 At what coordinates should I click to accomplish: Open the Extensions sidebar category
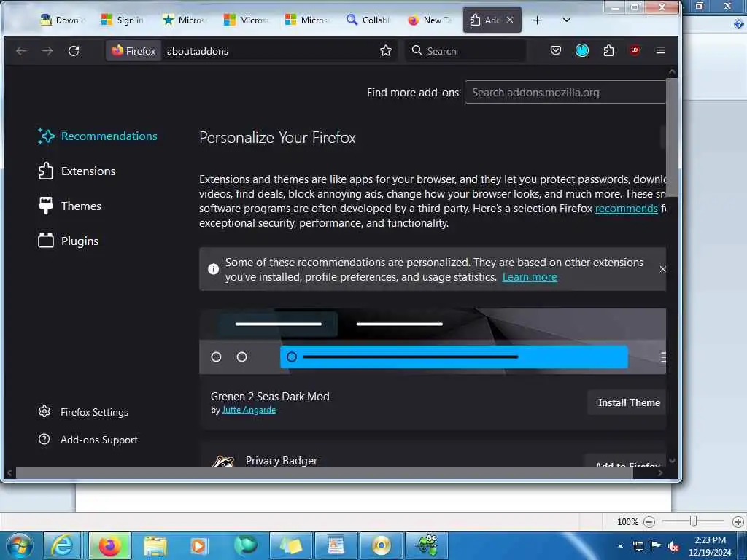pyautogui.click(x=77, y=171)
